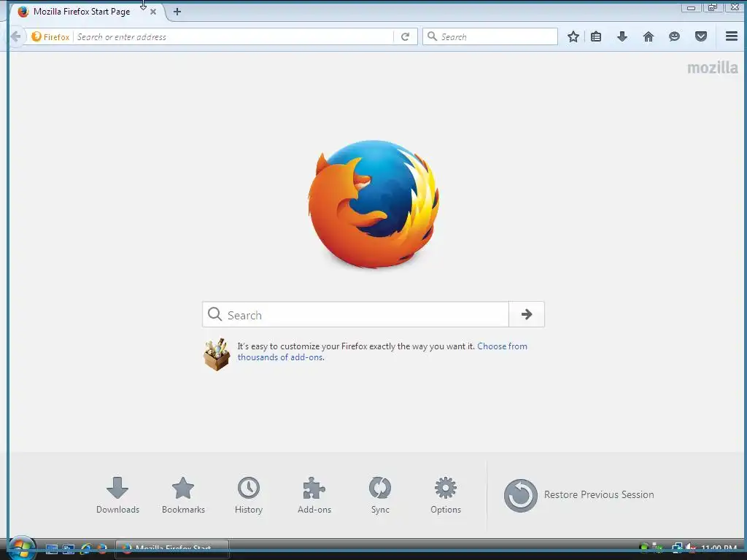Open Bookmarks from the bottom launcher
The width and height of the screenshot is (747, 560).
[183, 495]
